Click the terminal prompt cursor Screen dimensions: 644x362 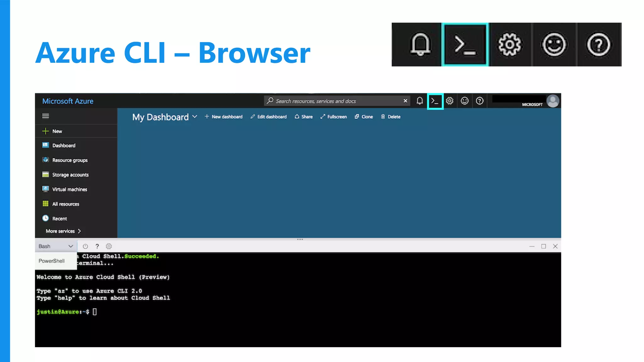[95, 312]
